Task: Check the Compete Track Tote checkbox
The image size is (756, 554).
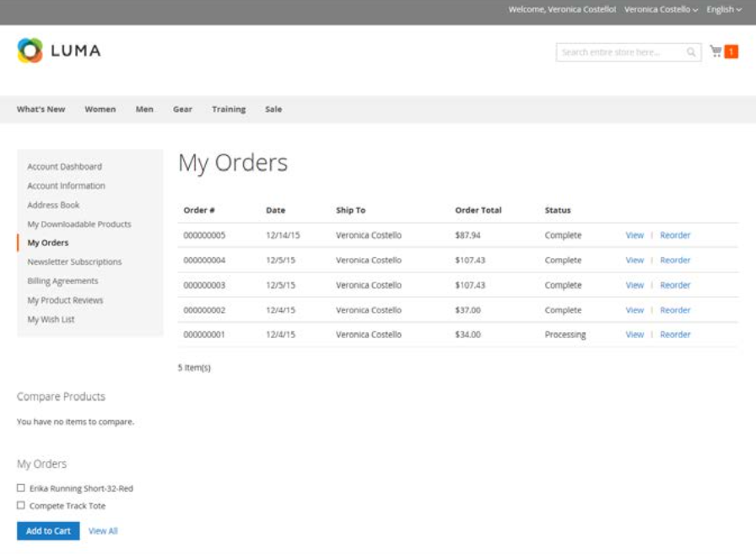Action: [x=21, y=505]
